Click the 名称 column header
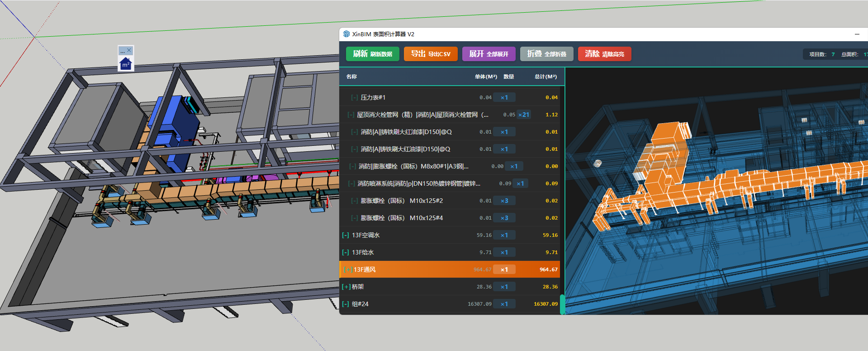 coord(351,77)
